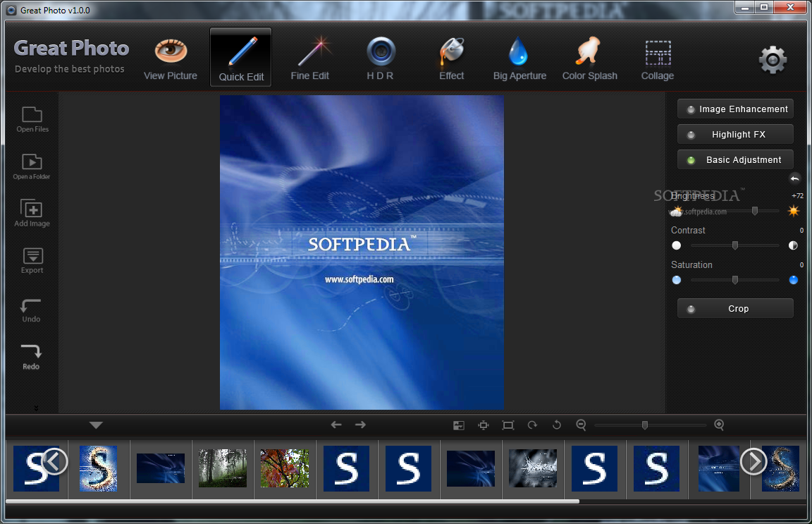Click the Open Files icon

32,119
